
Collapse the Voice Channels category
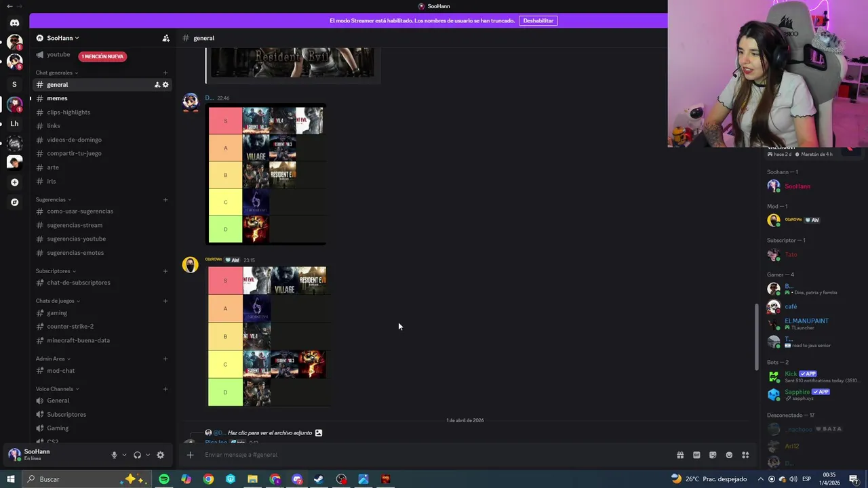pyautogui.click(x=58, y=389)
